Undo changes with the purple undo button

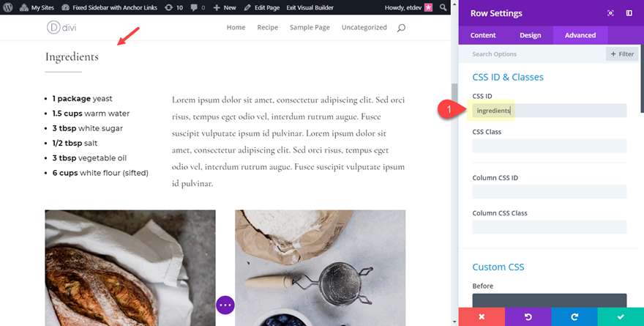[x=528, y=316]
